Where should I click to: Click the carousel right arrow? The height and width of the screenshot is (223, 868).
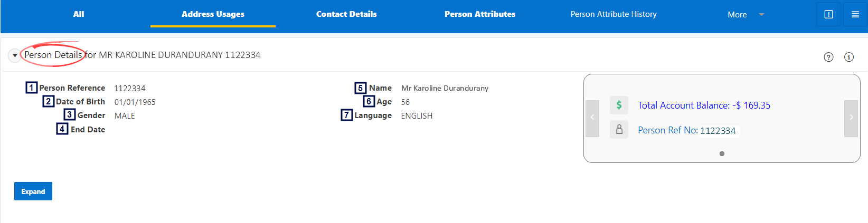(x=851, y=118)
